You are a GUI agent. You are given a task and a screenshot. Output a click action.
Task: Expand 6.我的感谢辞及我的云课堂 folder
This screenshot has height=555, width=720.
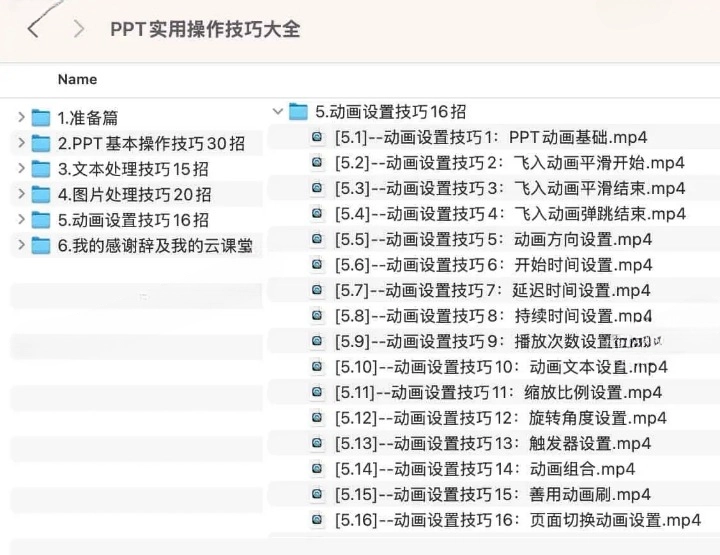(21, 246)
